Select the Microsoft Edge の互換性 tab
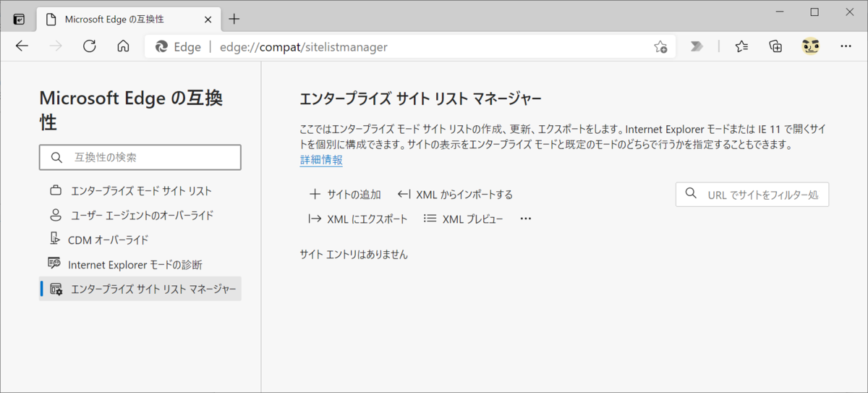The width and height of the screenshot is (868, 393). (x=127, y=19)
